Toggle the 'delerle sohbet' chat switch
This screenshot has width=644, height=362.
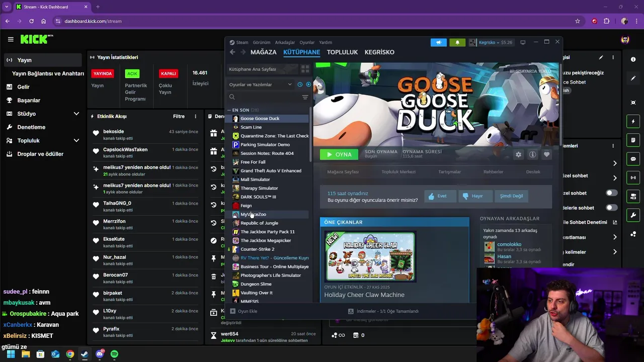[x=611, y=208]
